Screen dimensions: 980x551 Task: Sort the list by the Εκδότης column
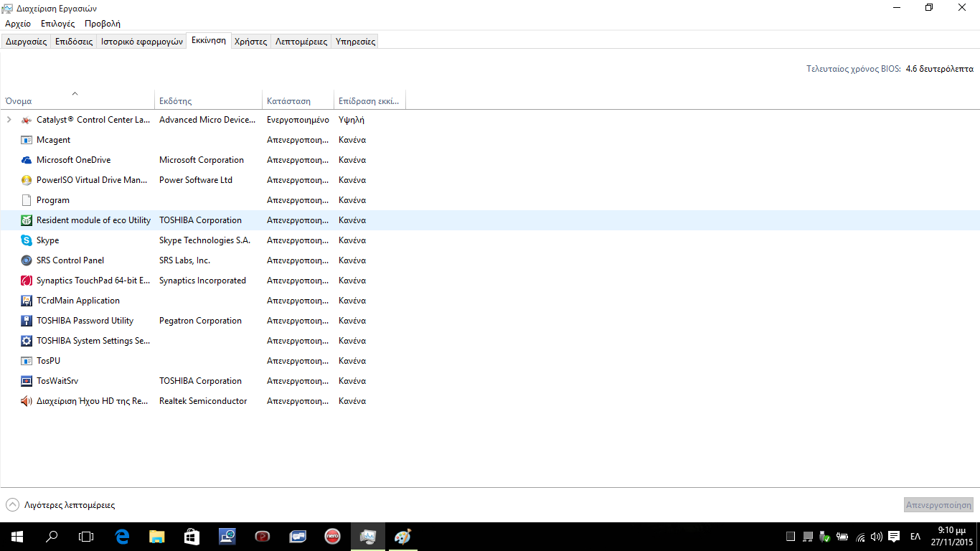[209, 101]
